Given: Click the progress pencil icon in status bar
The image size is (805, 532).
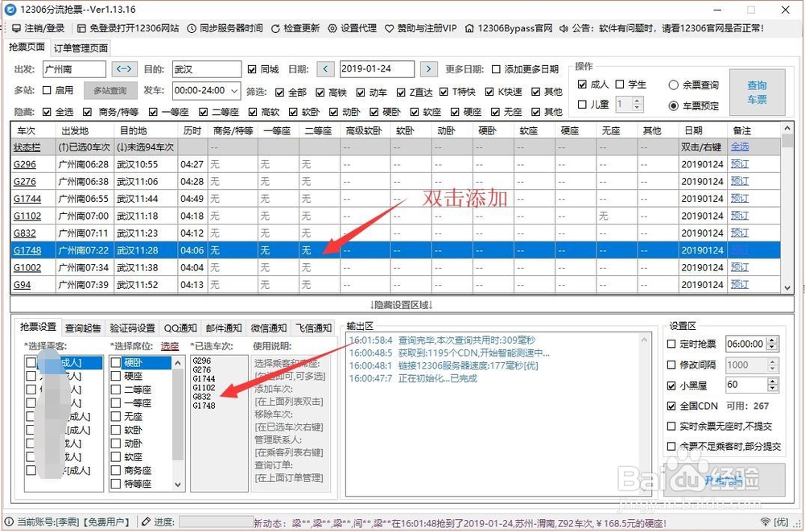Looking at the screenshot, I should pyautogui.click(x=147, y=522).
